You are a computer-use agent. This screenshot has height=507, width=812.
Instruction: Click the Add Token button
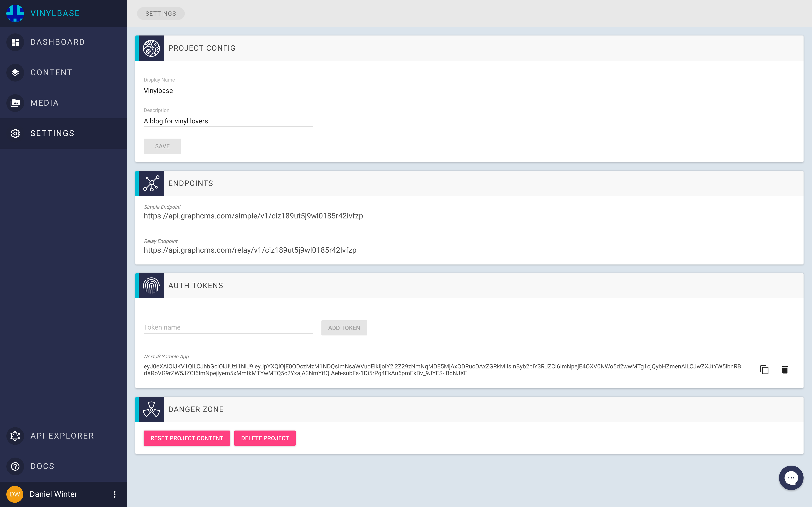[344, 328]
